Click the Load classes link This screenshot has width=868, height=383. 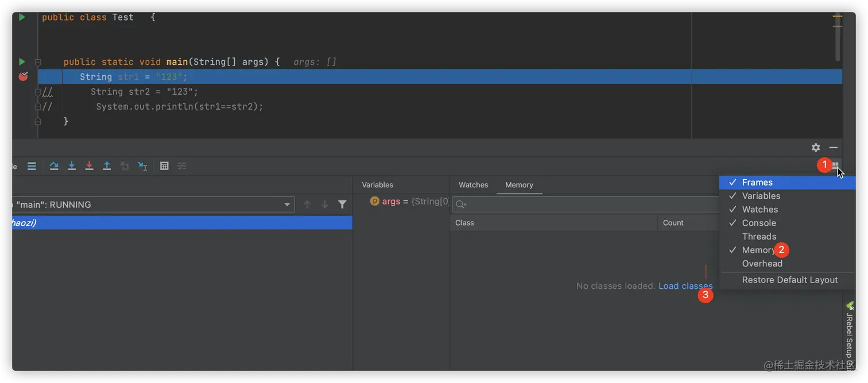pyautogui.click(x=685, y=286)
